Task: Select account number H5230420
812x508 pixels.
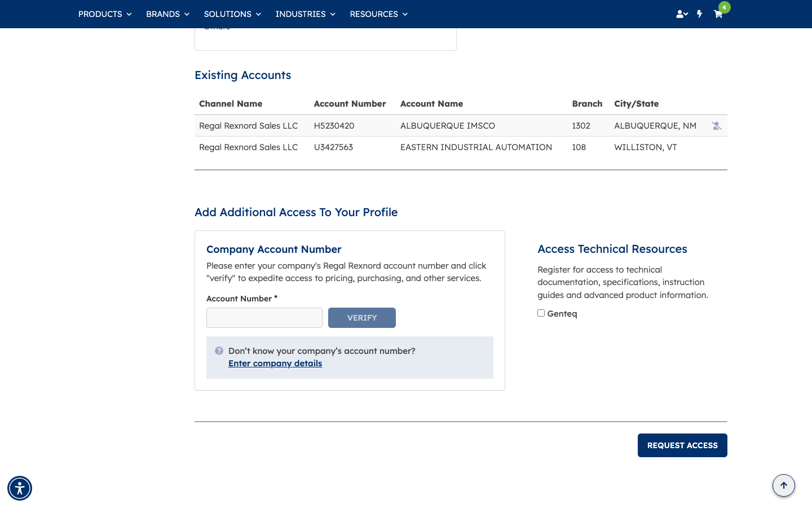Action: 334,126
